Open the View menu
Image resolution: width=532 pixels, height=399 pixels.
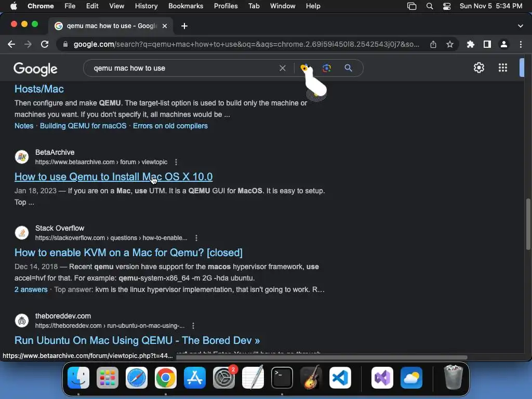117,6
